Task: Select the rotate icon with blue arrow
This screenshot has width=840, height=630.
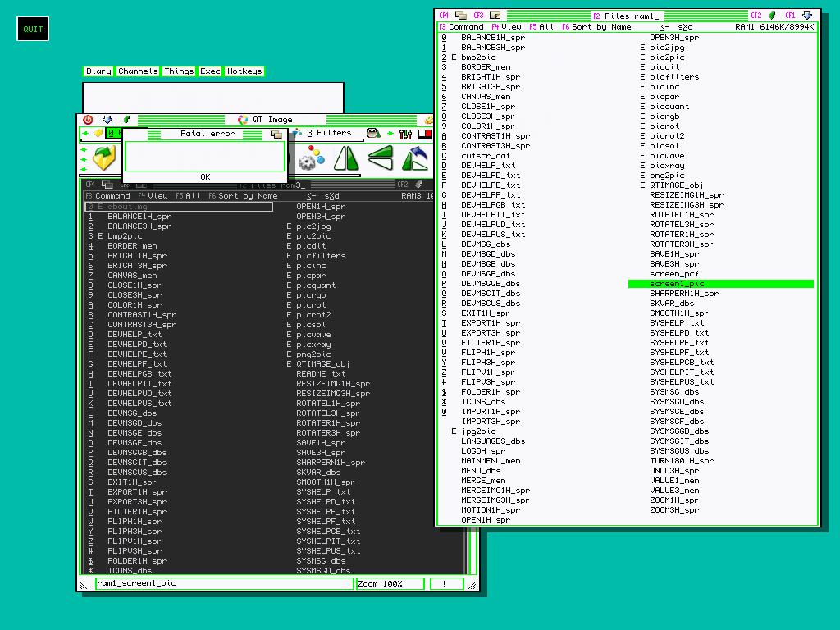Action: click(415, 158)
